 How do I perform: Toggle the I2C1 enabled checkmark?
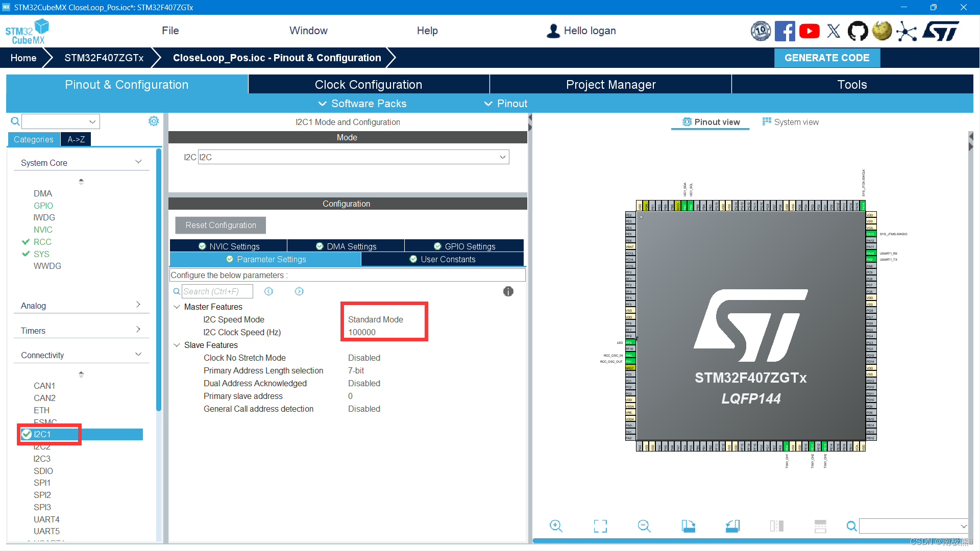pyautogui.click(x=27, y=434)
